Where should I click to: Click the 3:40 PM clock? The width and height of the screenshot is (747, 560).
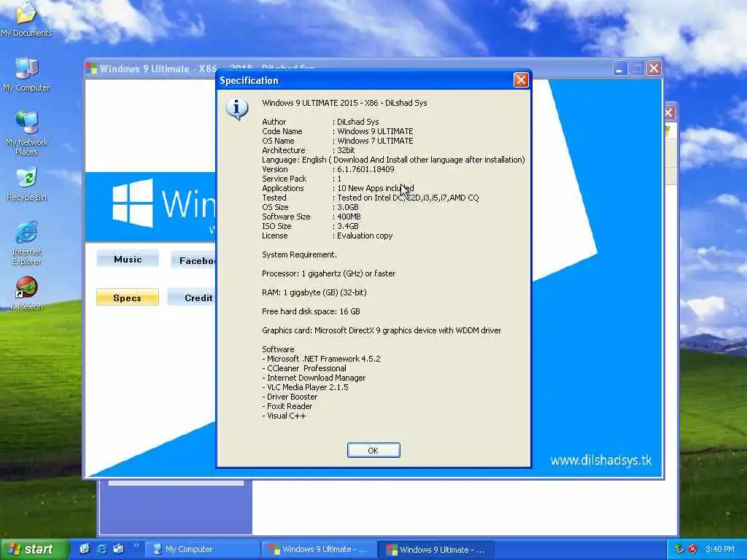coord(720,549)
